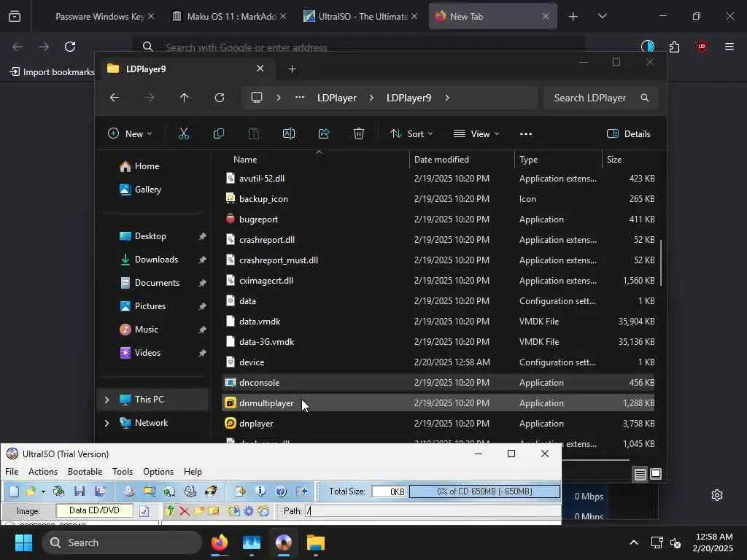Screen dimensions: 747x560
Task: Select the dnconsole application file
Action: tap(438, 382)
